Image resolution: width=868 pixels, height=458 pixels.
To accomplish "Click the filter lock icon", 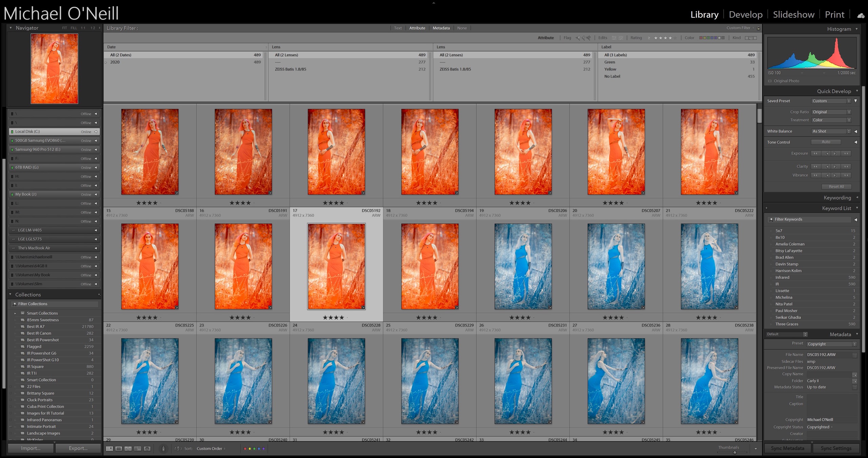I will point(758,28).
